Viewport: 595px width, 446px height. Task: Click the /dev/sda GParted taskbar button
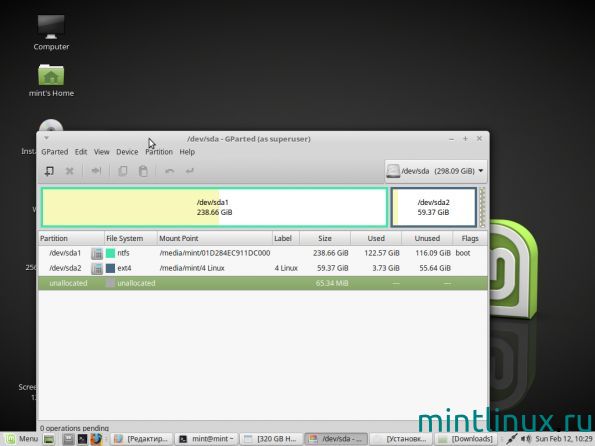336,439
